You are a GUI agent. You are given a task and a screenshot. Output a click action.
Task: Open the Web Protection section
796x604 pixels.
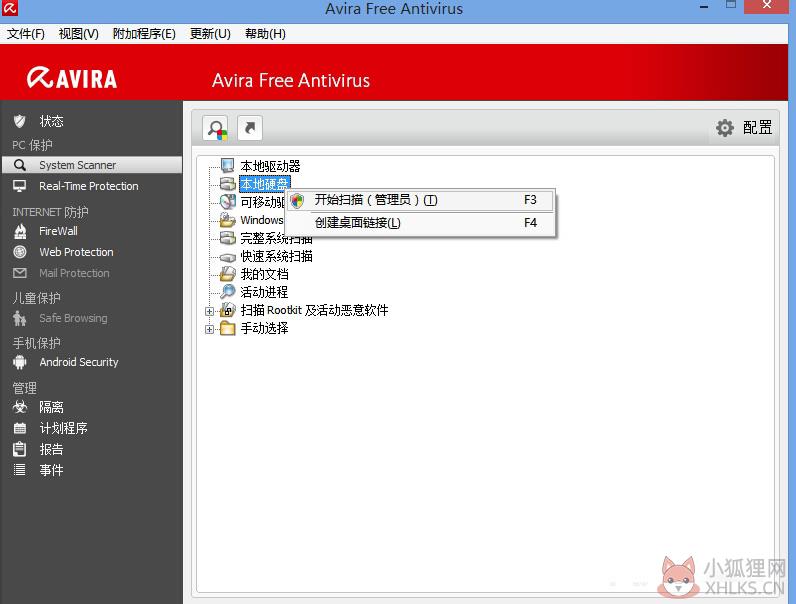pyautogui.click(x=76, y=252)
